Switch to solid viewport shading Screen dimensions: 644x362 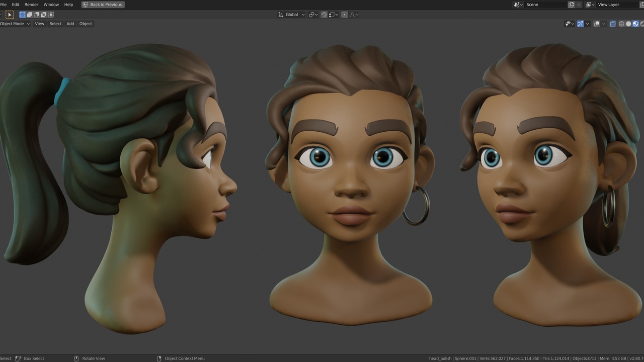tap(628, 24)
